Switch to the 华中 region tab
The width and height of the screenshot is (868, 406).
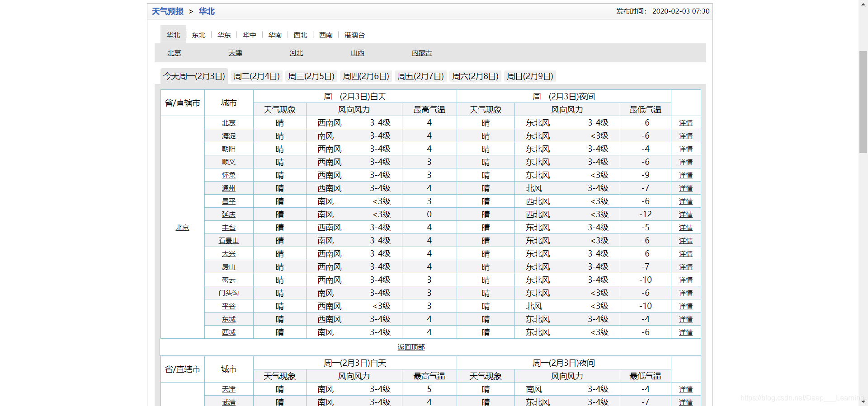[250, 35]
